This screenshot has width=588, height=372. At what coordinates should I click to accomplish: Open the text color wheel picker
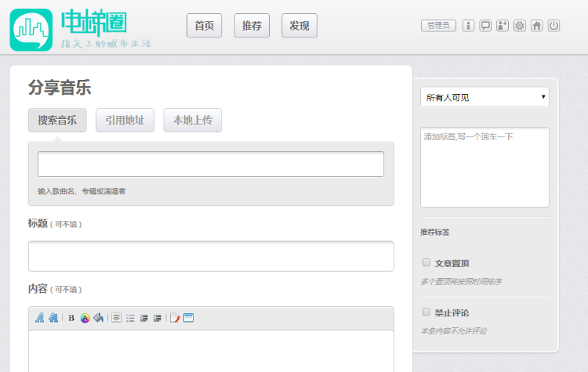coord(85,318)
